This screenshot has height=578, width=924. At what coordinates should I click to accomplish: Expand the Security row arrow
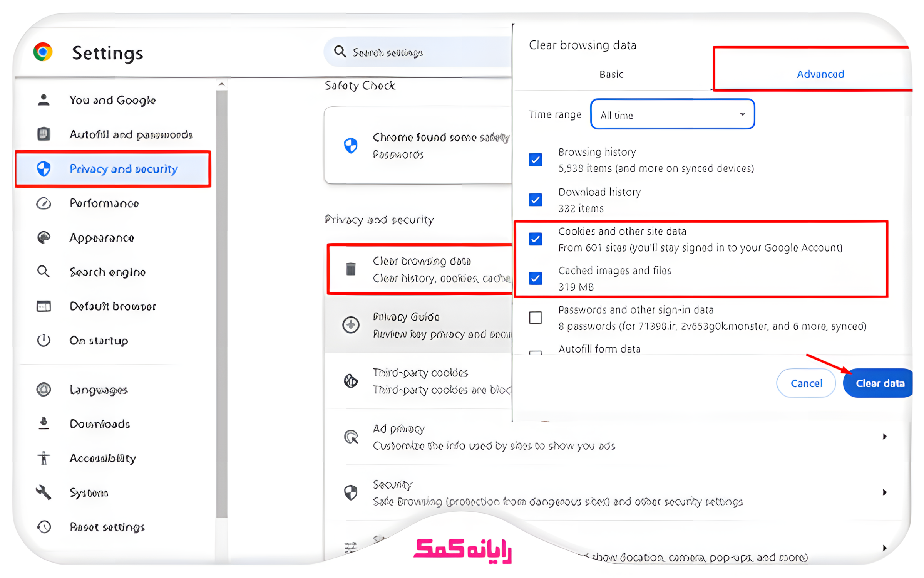point(884,492)
